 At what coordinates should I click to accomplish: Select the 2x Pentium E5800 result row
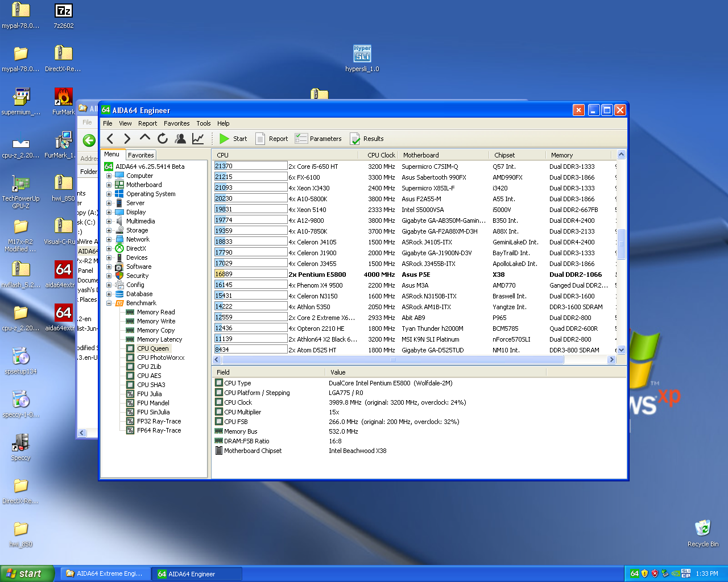coord(415,275)
